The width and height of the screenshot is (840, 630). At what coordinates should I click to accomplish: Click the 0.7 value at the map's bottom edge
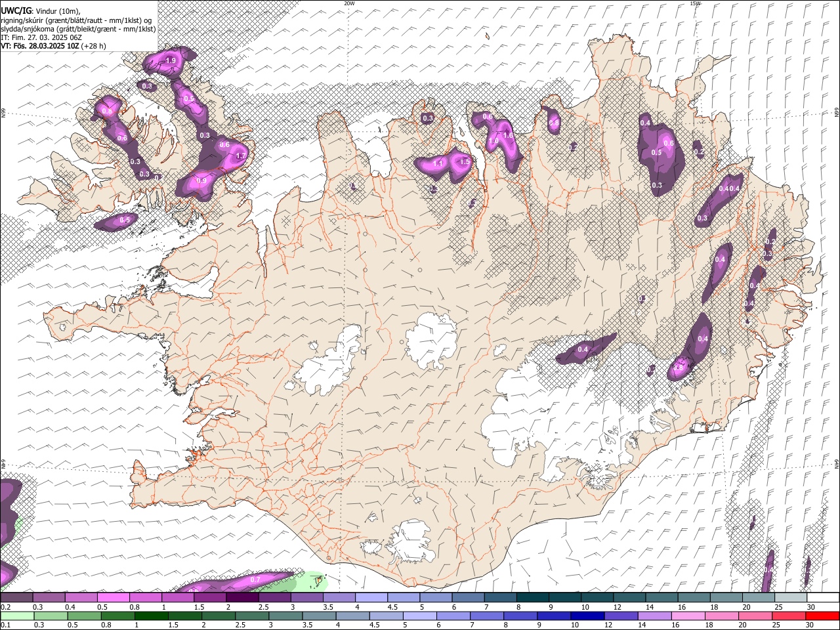tap(255, 579)
